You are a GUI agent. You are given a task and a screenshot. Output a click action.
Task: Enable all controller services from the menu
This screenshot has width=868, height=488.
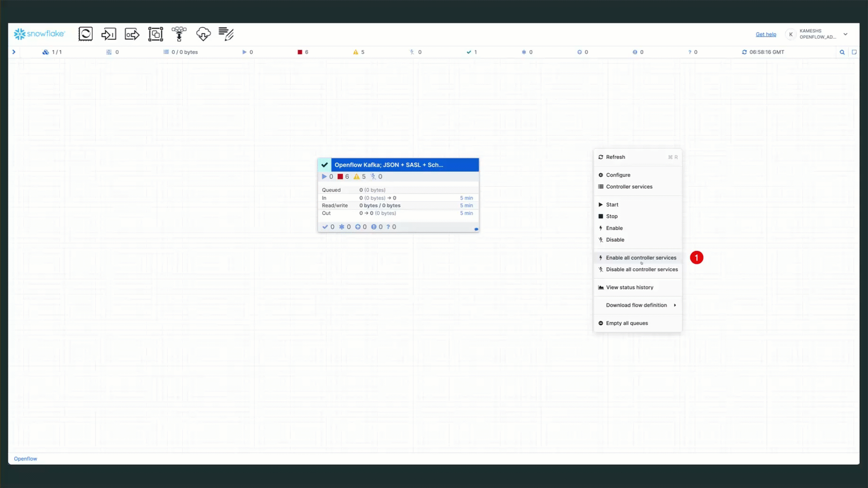pyautogui.click(x=641, y=257)
